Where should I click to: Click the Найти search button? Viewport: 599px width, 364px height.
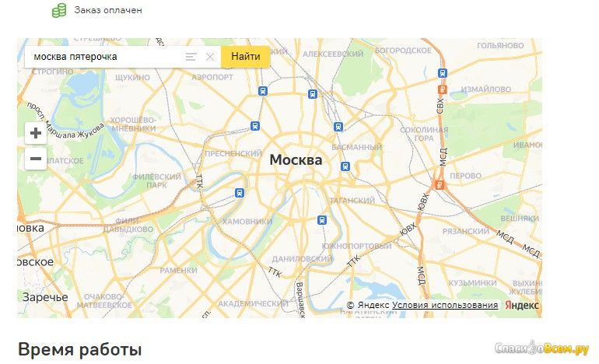[x=246, y=57]
